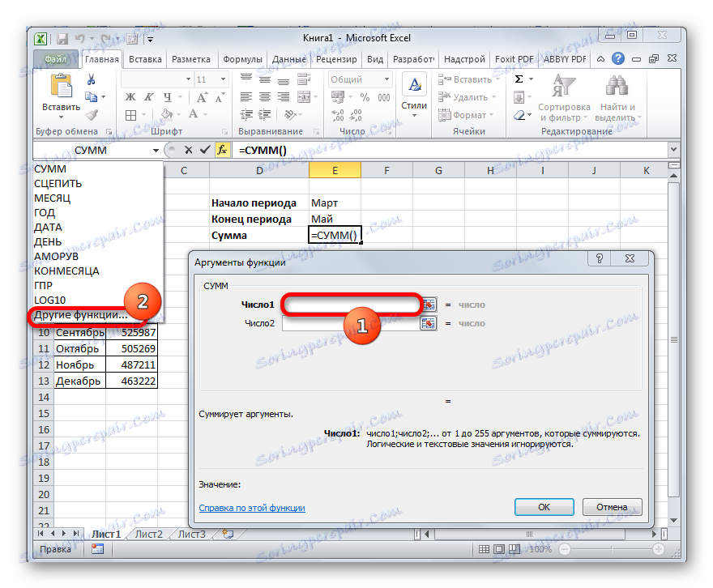The height and width of the screenshot is (588, 713).
Task: Click the align text left icon
Action: 246,97
